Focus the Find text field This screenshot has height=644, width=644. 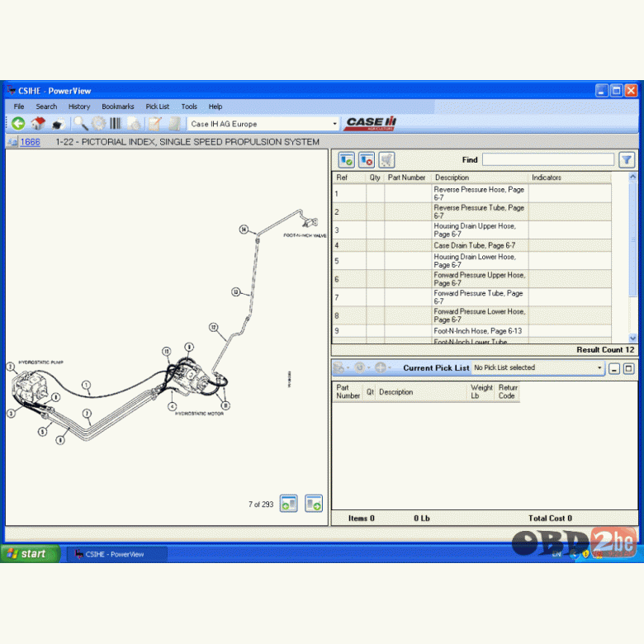coord(548,160)
